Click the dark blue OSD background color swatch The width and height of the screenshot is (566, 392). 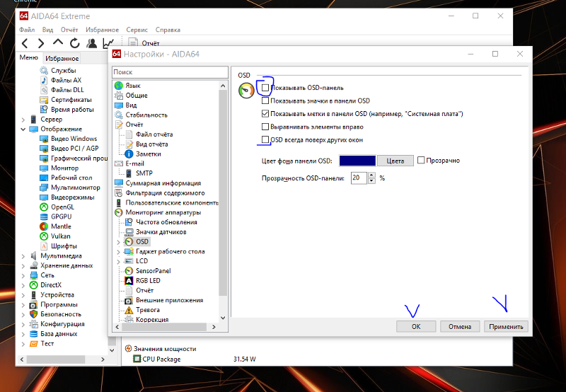tap(357, 161)
